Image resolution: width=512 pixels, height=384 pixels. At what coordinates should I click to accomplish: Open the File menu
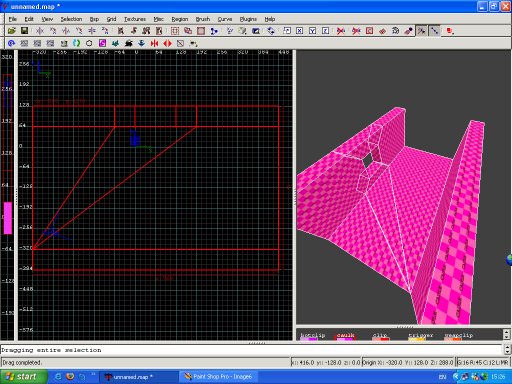(13, 19)
